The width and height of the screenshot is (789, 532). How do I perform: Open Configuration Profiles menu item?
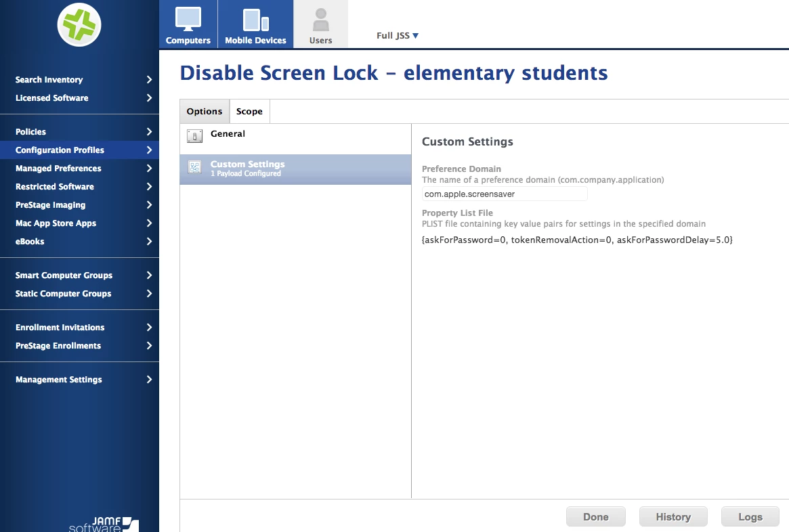coord(60,150)
